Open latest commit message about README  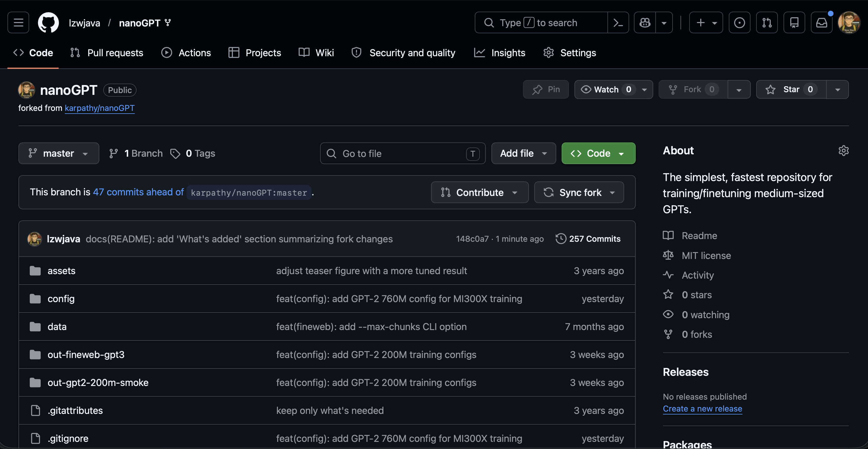239,238
